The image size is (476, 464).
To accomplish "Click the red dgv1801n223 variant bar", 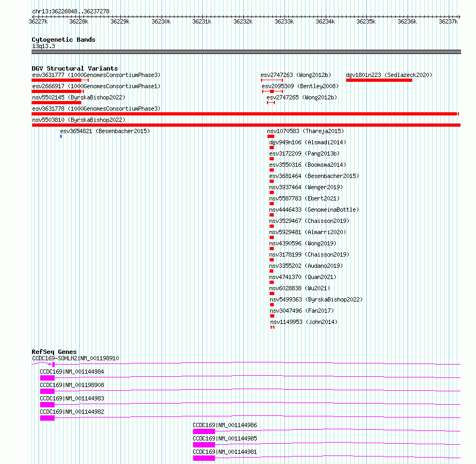I will tap(379, 80).
